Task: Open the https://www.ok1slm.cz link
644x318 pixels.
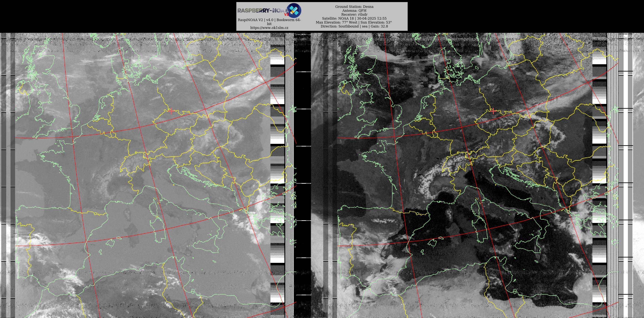Action: (x=269, y=28)
